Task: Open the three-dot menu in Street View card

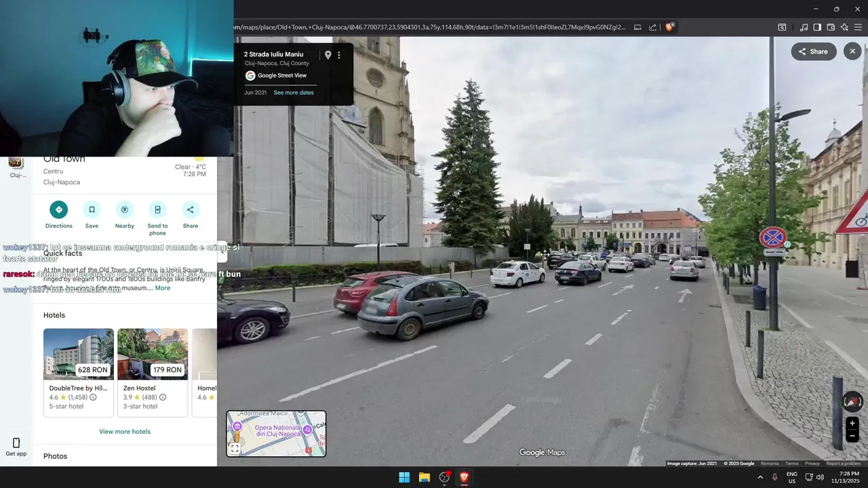Action: (339, 55)
